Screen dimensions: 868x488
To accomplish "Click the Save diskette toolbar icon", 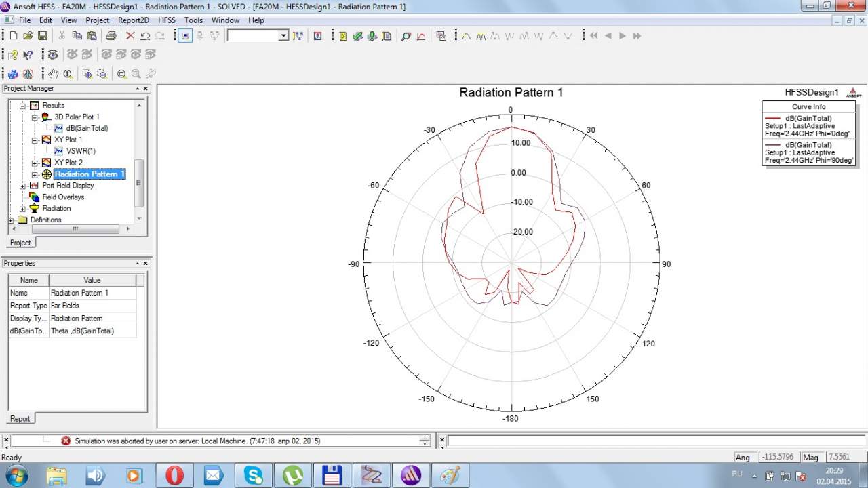I will pos(42,36).
